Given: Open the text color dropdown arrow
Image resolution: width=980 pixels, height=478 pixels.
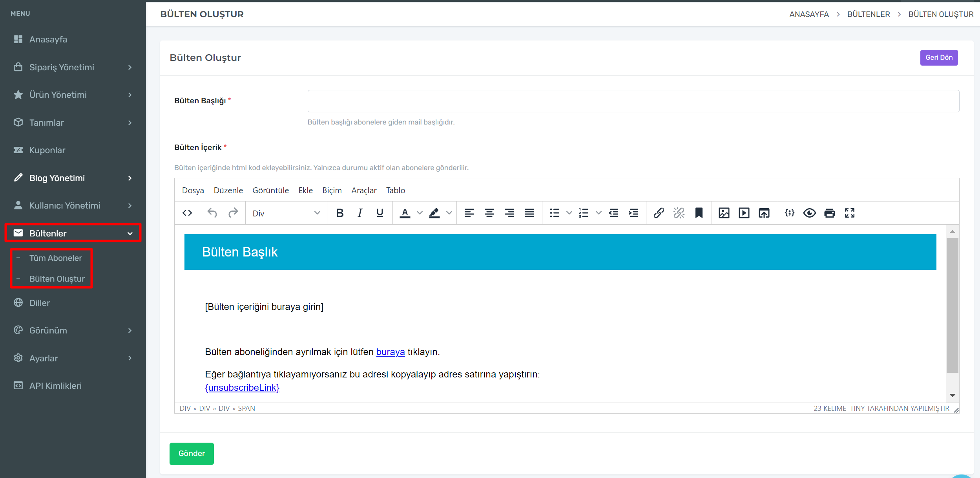Looking at the screenshot, I should pyautogui.click(x=420, y=213).
